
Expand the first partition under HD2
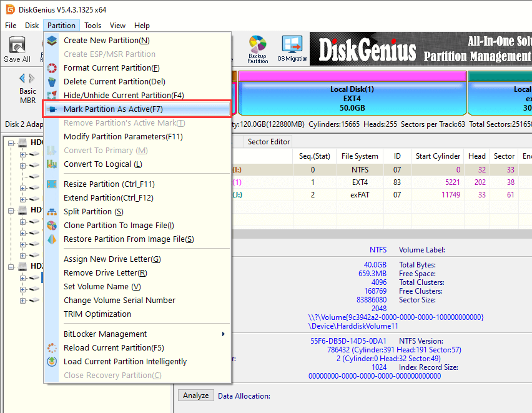click(23, 278)
